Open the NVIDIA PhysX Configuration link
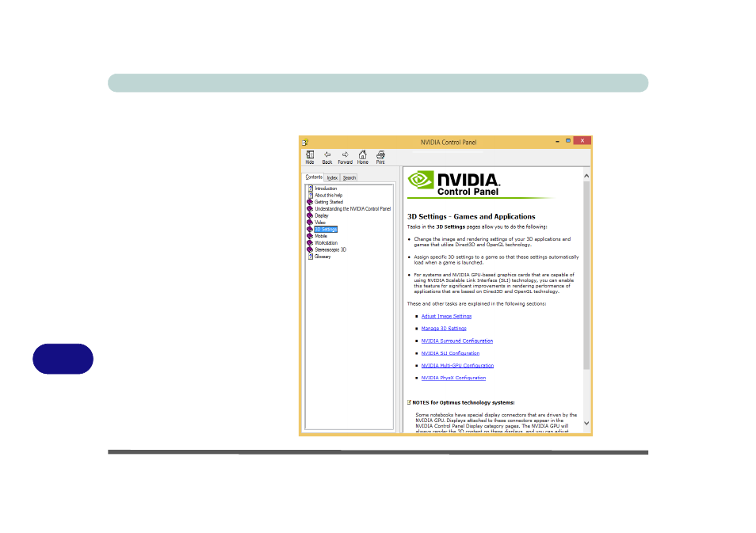This screenshot has height=533, width=756. [453, 378]
